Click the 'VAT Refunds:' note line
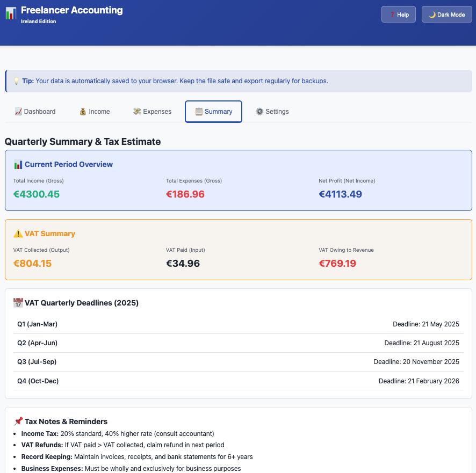This screenshot has height=473, width=476. [x=122, y=445]
